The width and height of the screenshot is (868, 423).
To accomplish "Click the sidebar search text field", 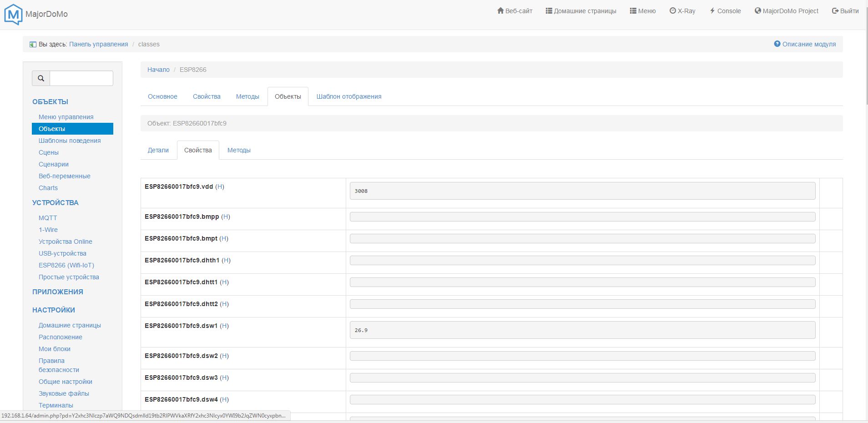I will coord(81,78).
